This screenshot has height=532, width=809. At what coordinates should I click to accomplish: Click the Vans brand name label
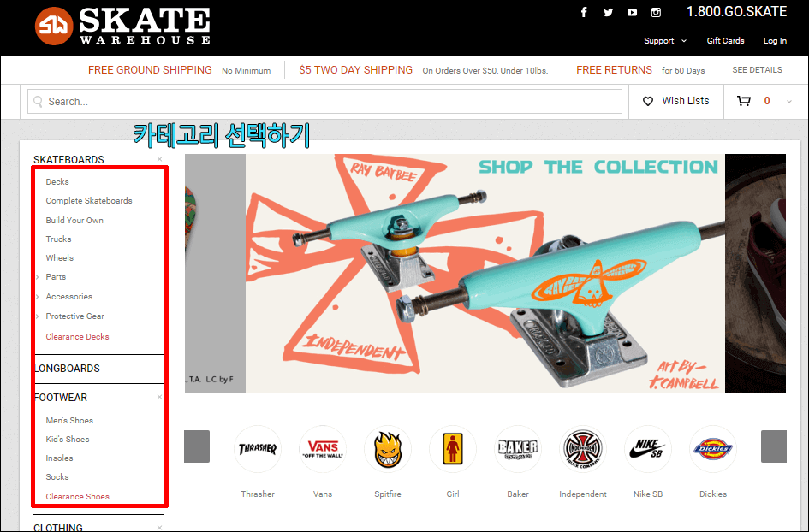coord(323,494)
